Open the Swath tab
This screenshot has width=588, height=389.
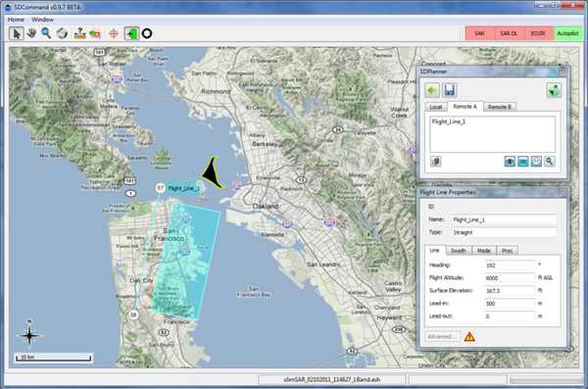[x=459, y=251]
